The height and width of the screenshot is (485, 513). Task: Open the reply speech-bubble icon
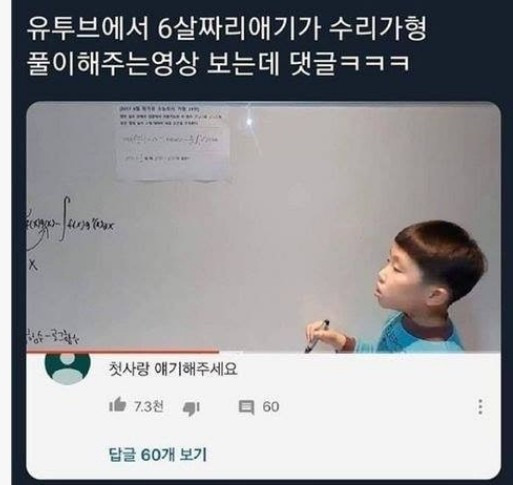tap(247, 407)
